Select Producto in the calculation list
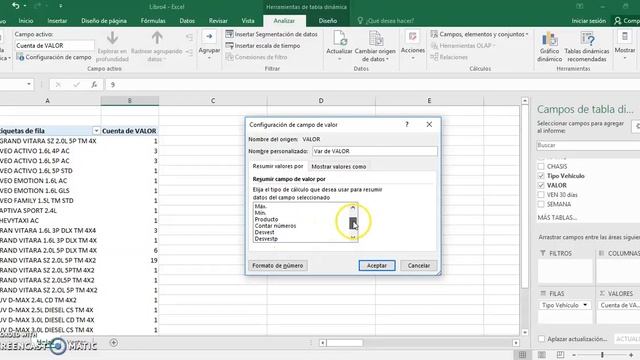This screenshot has height=360, width=640. point(266,219)
